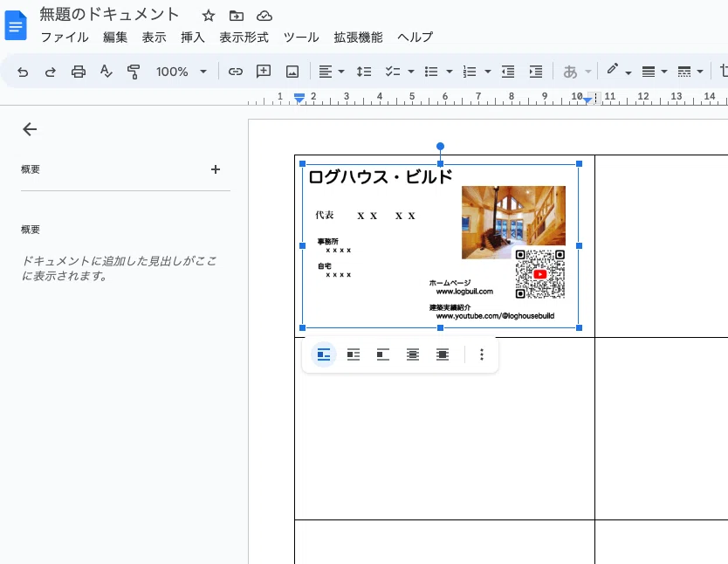Image resolution: width=728 pixels, height=564 pixels.
Task: Click the increase indent icon
Action: point(536,72)
